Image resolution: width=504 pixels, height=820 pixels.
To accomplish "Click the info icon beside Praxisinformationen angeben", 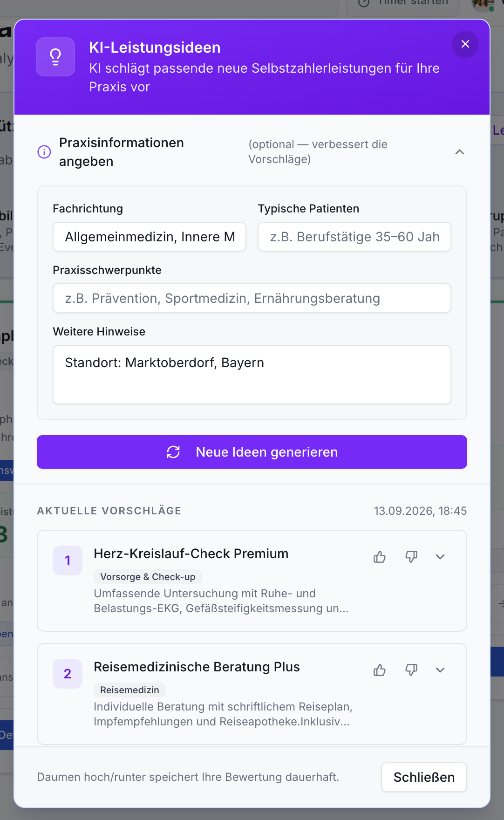I will (x=44, y=152).
